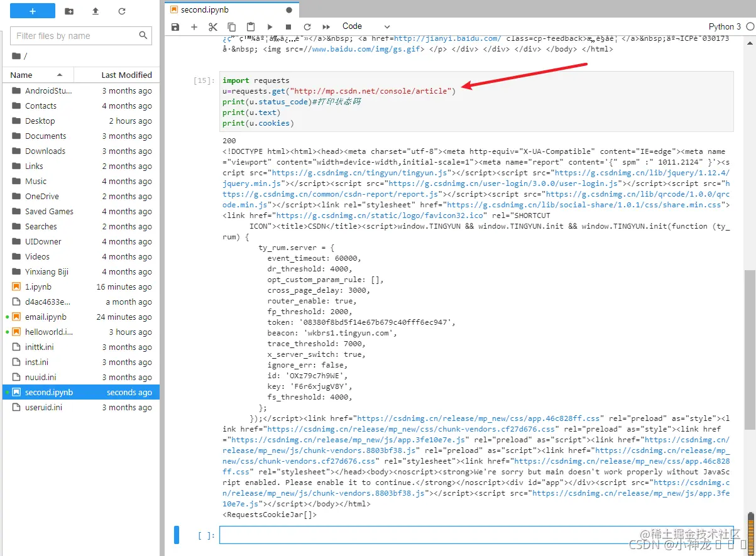756x556 pixels.
Task: Sort files by the Last Modified column
Action: point(117,75)
